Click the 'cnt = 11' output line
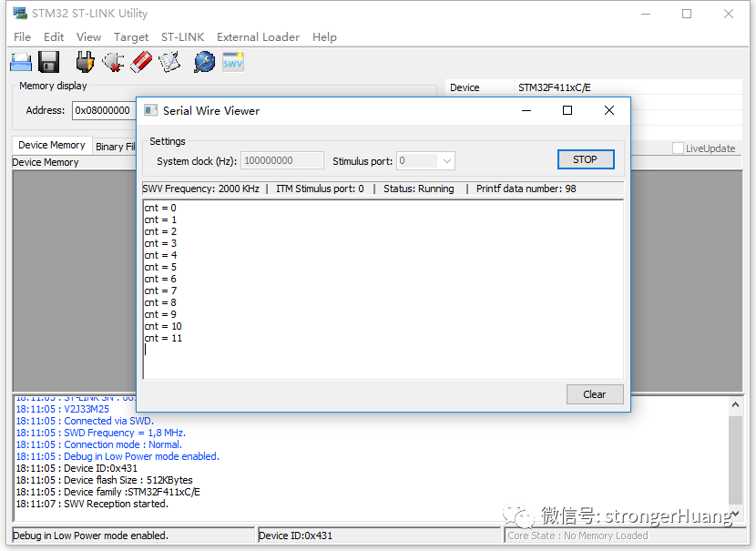The image size is (756, 551). point(163,338)
